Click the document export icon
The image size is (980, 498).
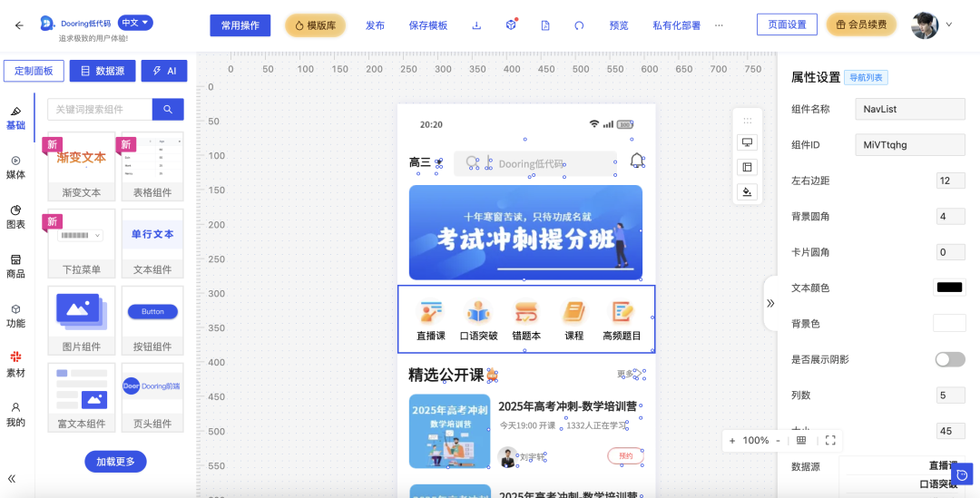545,25
